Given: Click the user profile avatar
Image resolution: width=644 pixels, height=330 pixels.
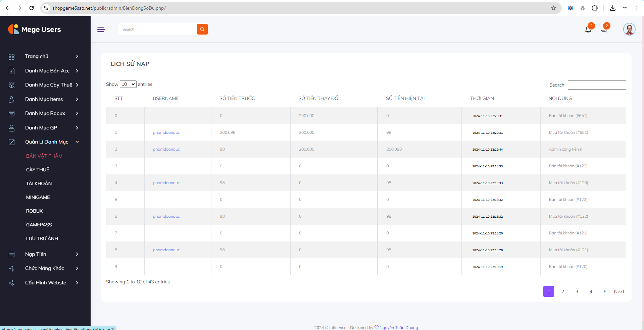Looking at the screenshot, I should (x=629, y=29).
